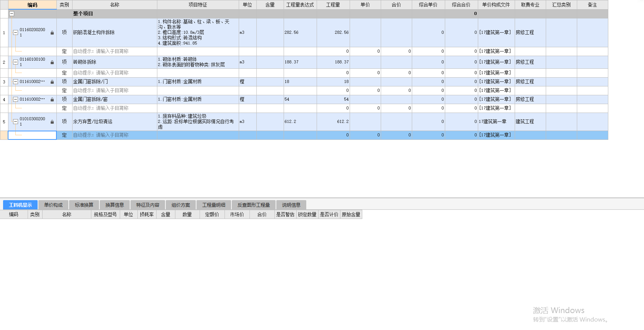Open the 说明信息 tab
This screenshot has height=330, width=644.
(291, 205)
